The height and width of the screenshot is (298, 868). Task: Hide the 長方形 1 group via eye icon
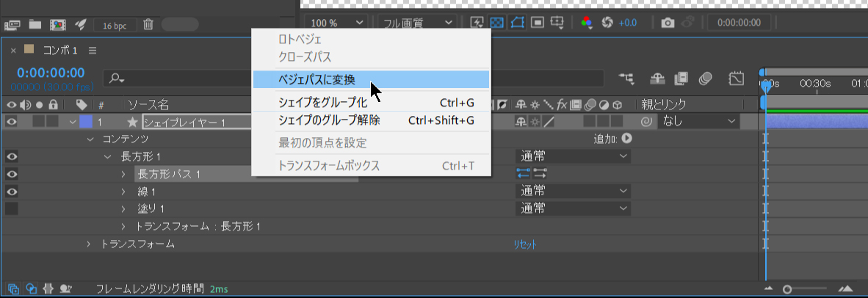click(x=12, y=156)
